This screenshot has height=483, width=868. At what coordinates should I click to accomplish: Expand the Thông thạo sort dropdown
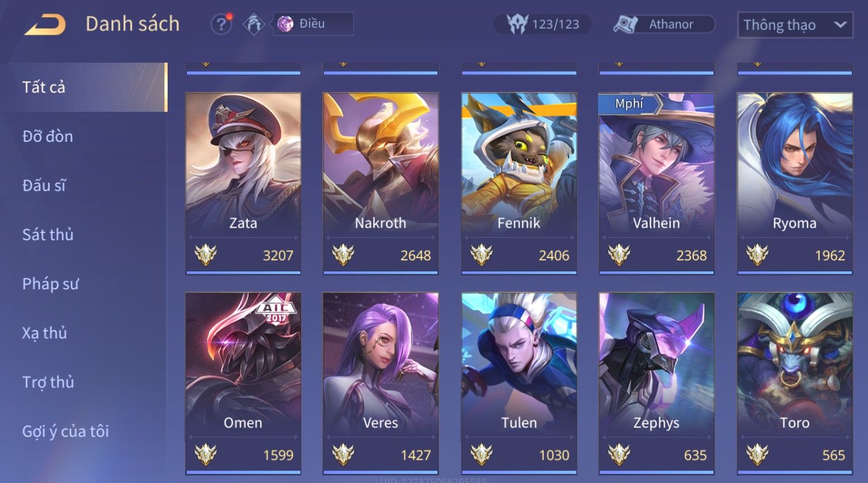coord(795,25)
